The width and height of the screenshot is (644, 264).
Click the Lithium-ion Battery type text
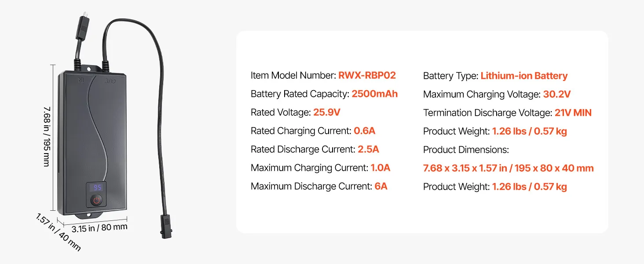[524, 76]
